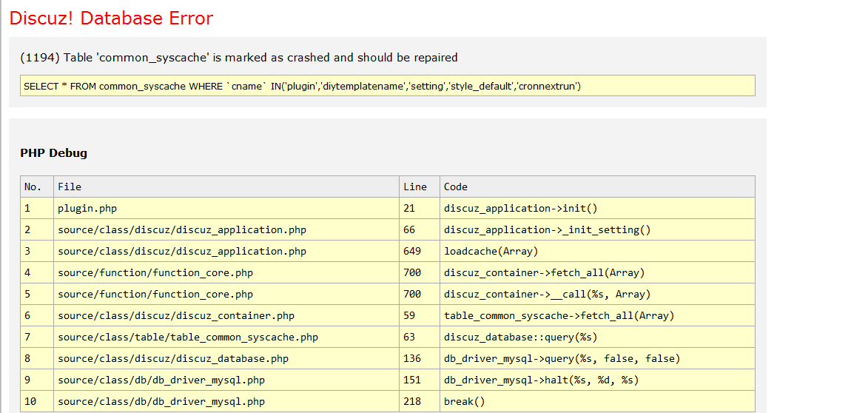Click the line number 151 cell
The image size is (868, 413).
[x=420, y=380]
